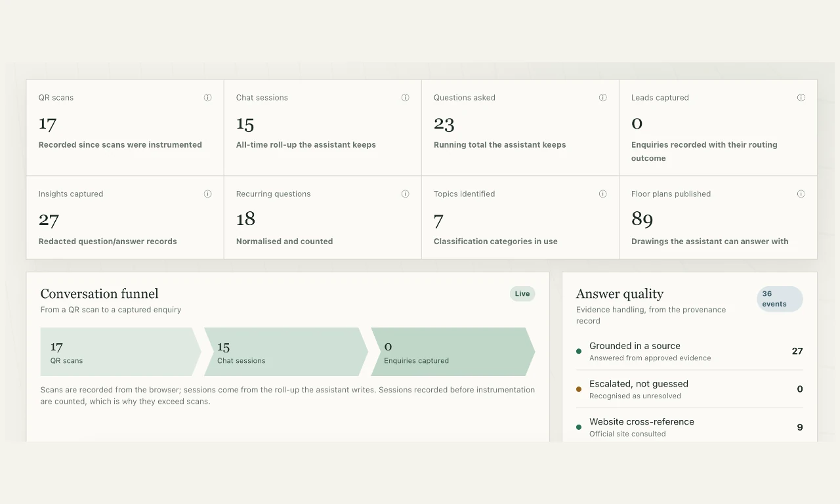
Task: Click "Redacted question/answer records" text
Action: [108, 241]
